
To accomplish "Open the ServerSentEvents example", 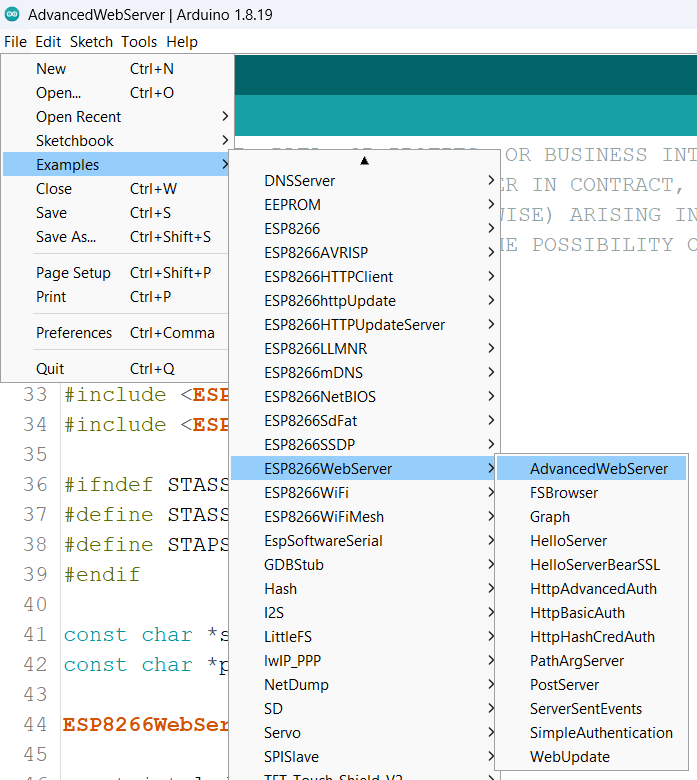I will coord(592,708).
